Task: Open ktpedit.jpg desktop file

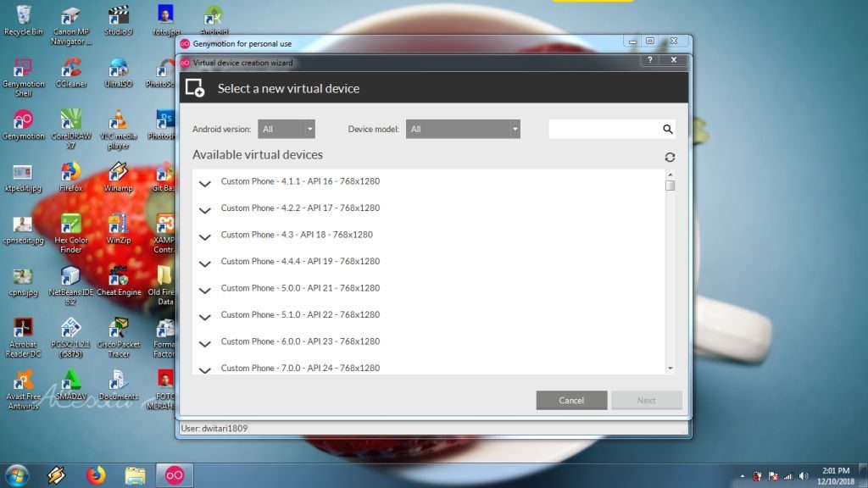Action: [x=23, y=177]
